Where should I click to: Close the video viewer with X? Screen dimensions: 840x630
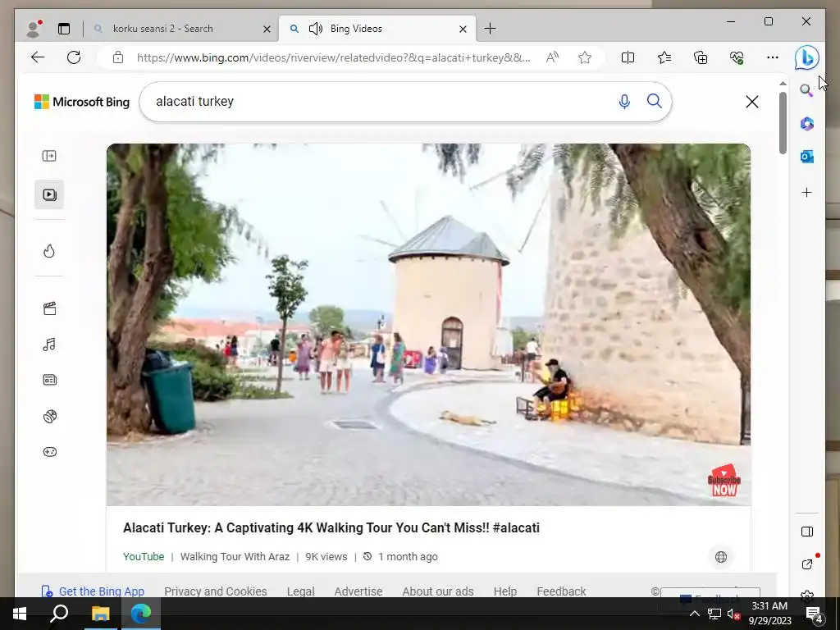751,102
